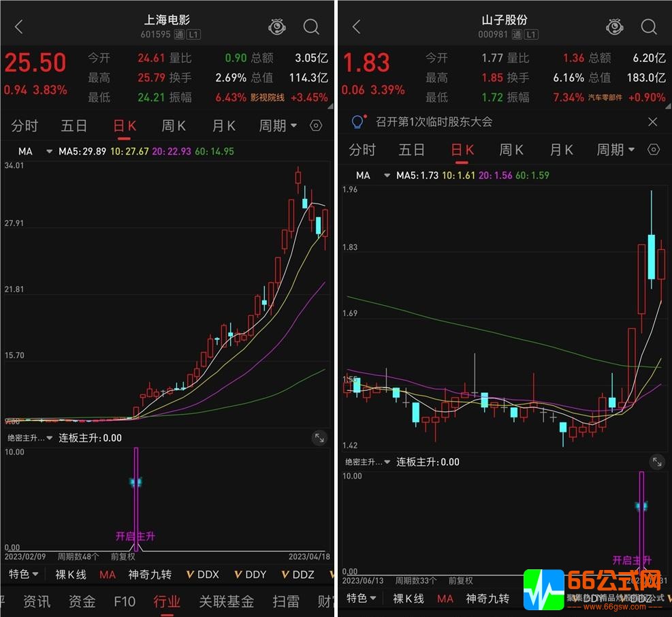Screen dimensions: 672x617
Task: Go back from 山子股份 stock page
Action: pos(356,27)
